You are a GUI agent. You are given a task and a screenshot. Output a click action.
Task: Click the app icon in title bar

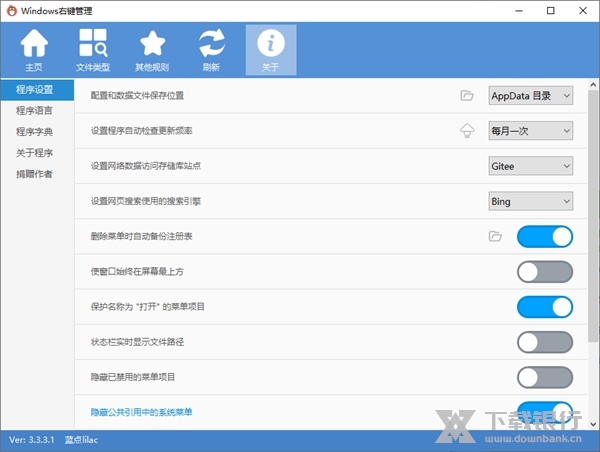[12, 11]
